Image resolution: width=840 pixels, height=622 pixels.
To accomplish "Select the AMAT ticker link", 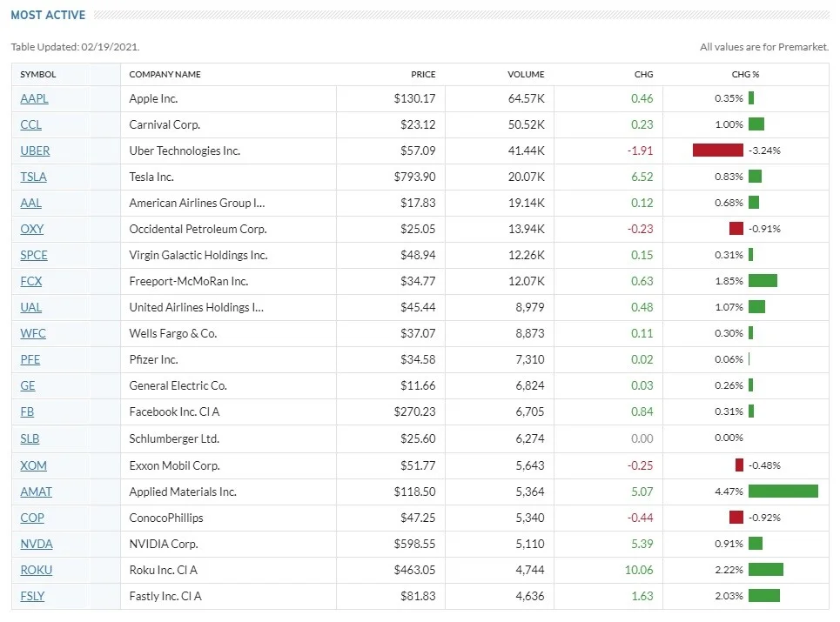I will pyautogui.click(x=36, y=492).
